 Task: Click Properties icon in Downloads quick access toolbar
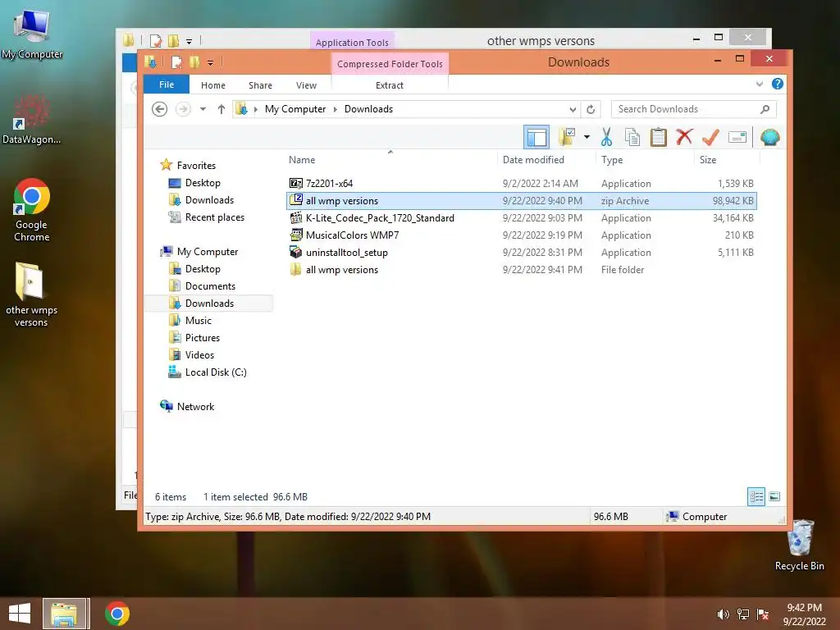pos(176,62)
